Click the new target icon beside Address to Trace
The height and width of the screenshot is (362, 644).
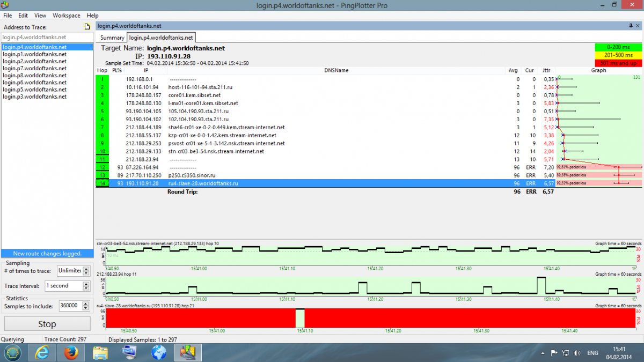point(86,27)
